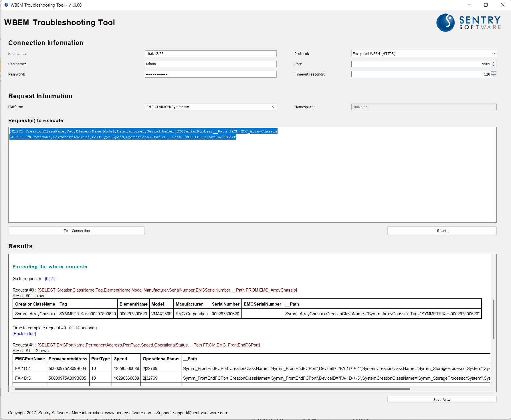This screenshot has height=420, width=511.
Task: Decrease the Port value with the down spinner
Action: pyautogui.click(x=494, y=65)
